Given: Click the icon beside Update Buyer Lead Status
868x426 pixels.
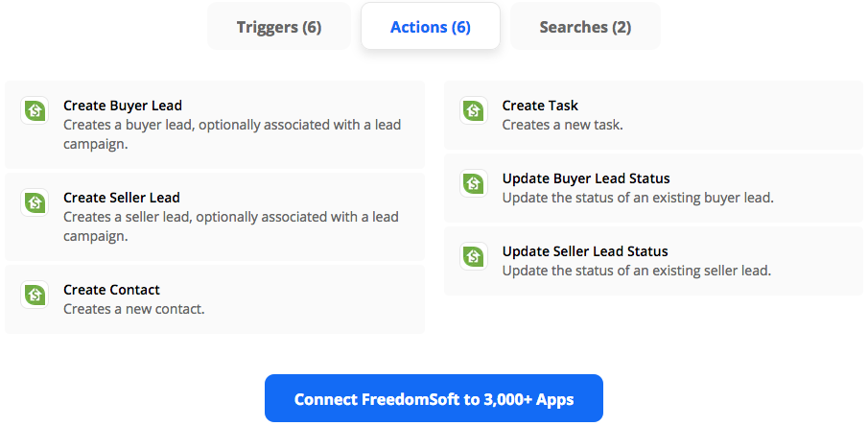Looking at the screenshot, I should pyautogui.click(x=473, y=184).
